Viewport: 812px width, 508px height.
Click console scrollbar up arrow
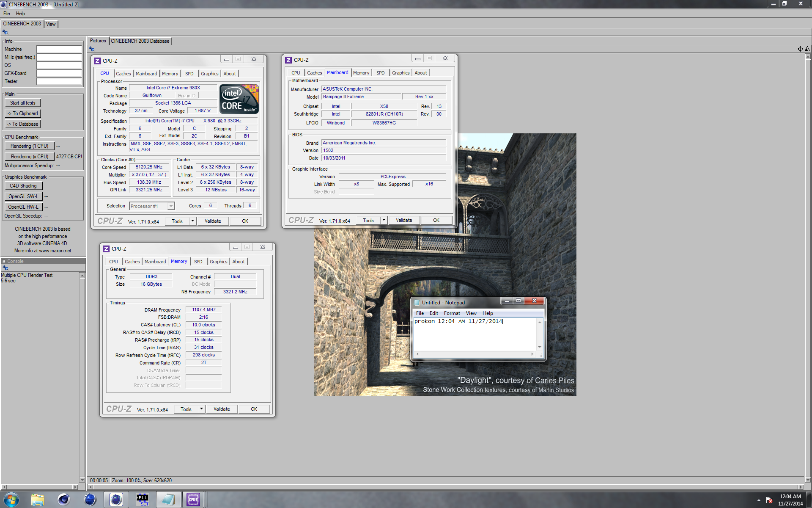click(82, 276)
